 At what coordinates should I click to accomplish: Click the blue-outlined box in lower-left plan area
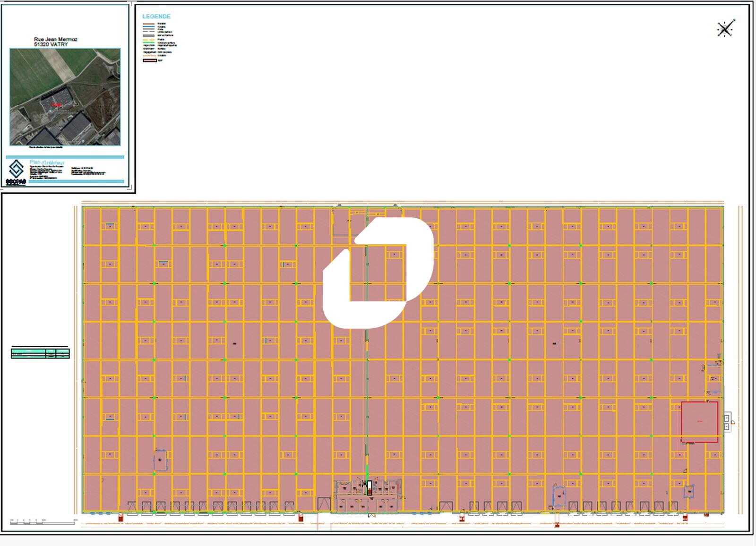[160, 460]
